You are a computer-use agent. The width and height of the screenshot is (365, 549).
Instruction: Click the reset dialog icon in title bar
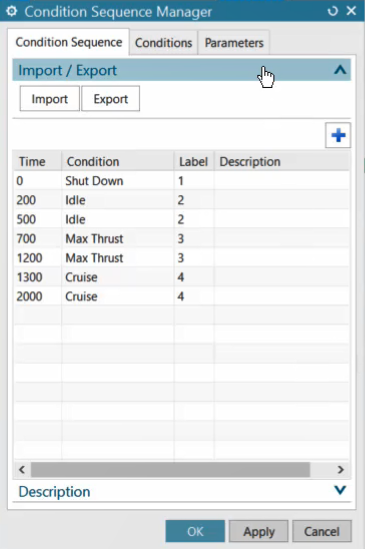coord(332,11)
